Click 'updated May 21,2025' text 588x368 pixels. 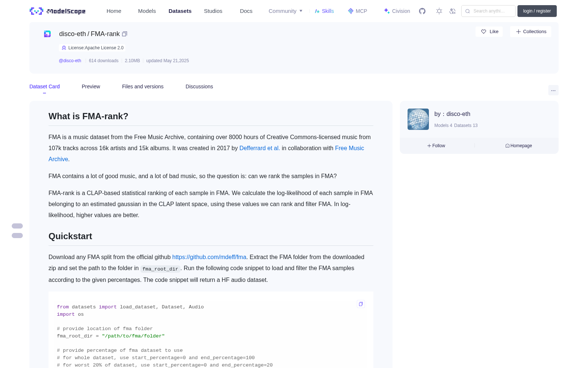pos(168,61)
